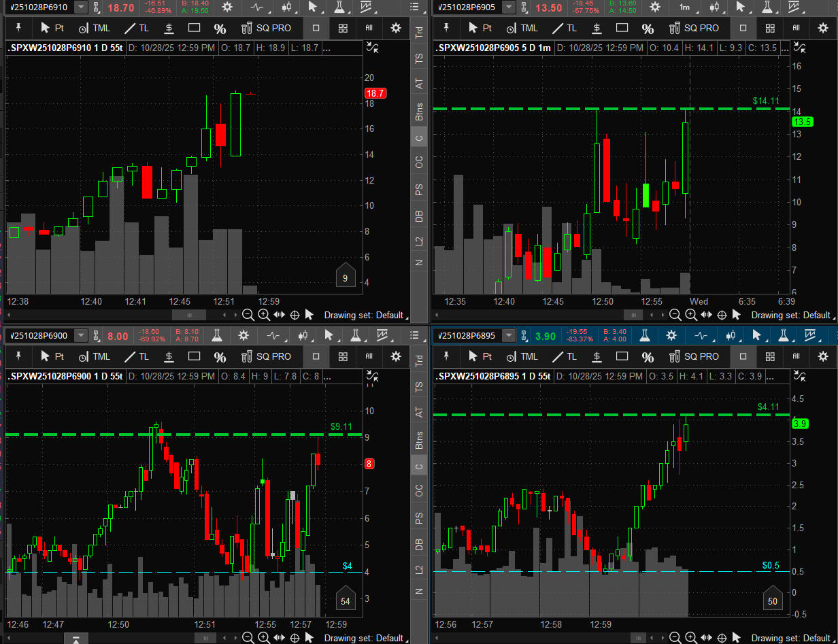Choose the rectangle drawing tool in P6900 chart

pyautogui.click(x=194, y=356)
